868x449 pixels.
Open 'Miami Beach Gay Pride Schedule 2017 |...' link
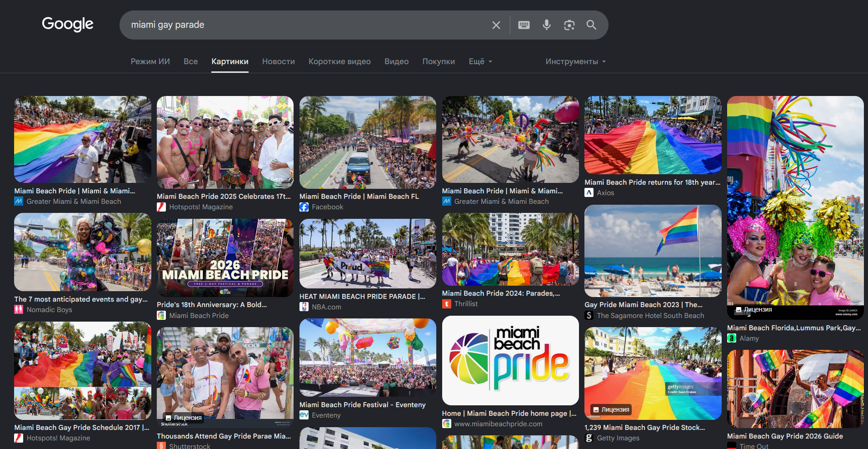pos(82,427)
